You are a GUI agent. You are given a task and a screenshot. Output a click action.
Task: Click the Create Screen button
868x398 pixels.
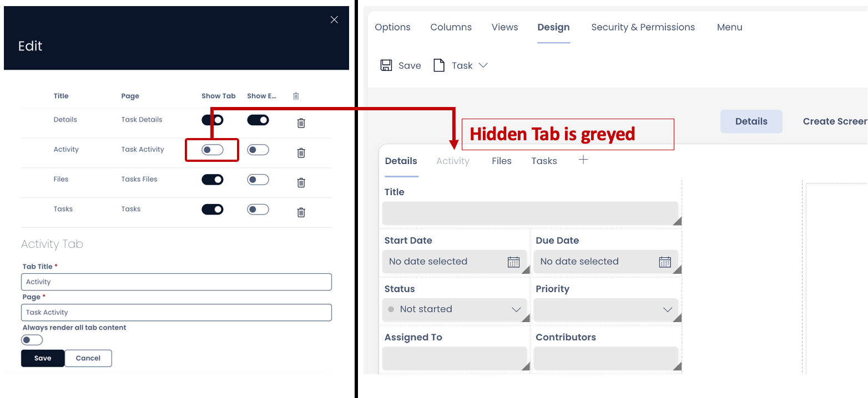click(835, 121)
